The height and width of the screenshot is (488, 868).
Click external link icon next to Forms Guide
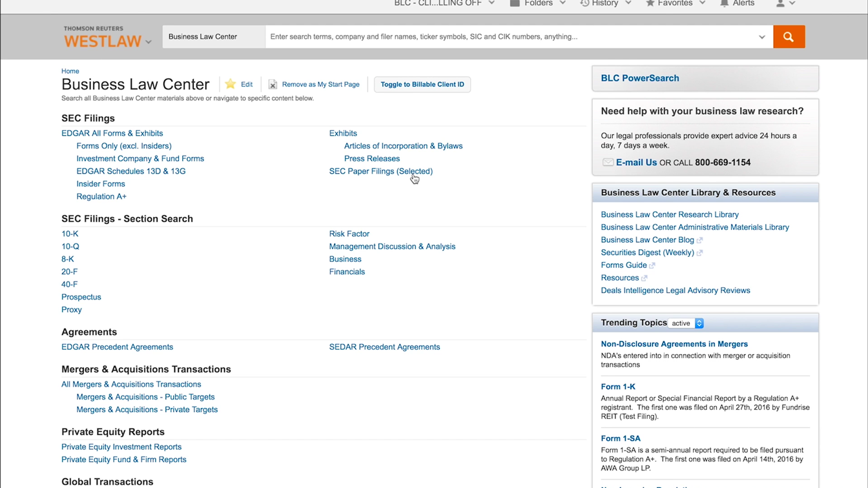(652, 265)
